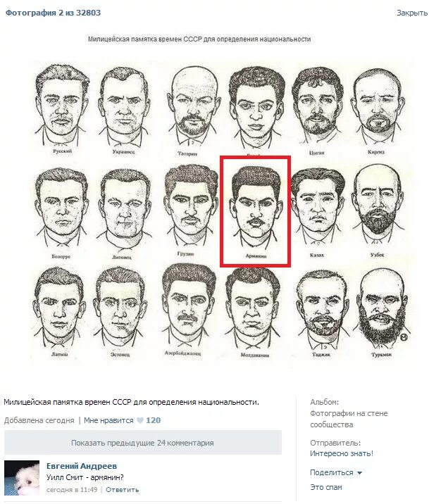The width and height of the screenshot is (429, 504).
Task: Click the red-framed Армянин portrait
Action: coord(255,211)
